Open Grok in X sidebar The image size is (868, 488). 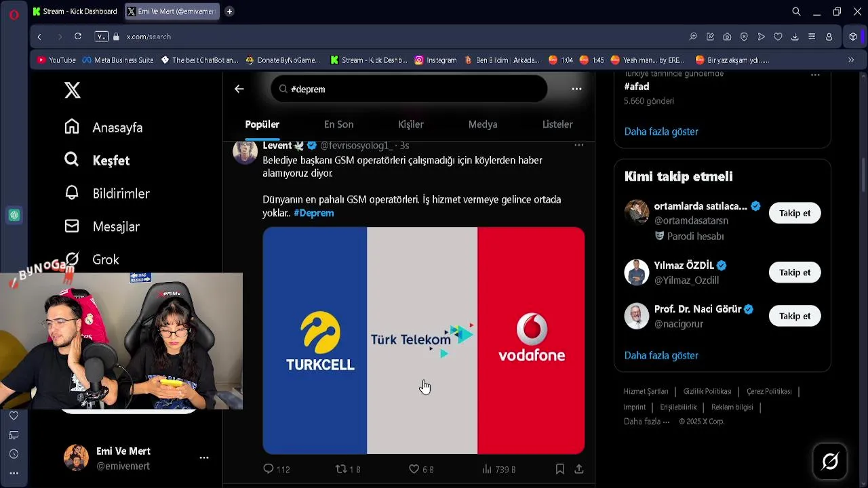coord(92,260)
